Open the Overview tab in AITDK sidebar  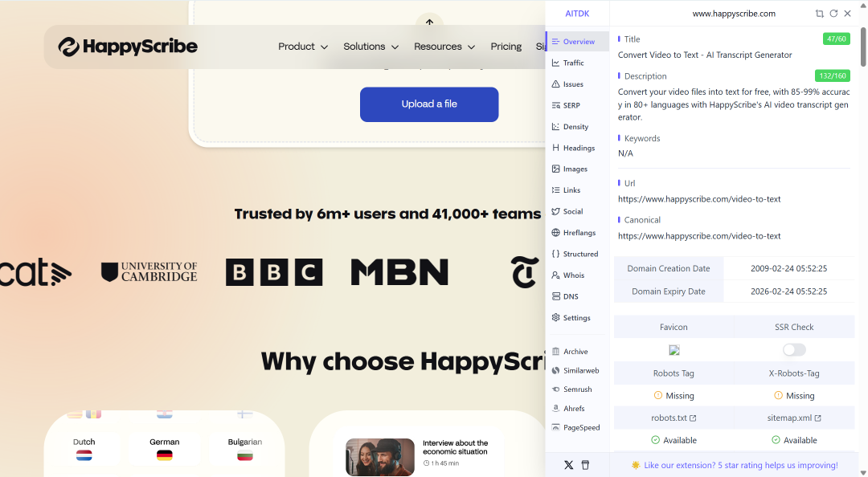pos(577,42)
